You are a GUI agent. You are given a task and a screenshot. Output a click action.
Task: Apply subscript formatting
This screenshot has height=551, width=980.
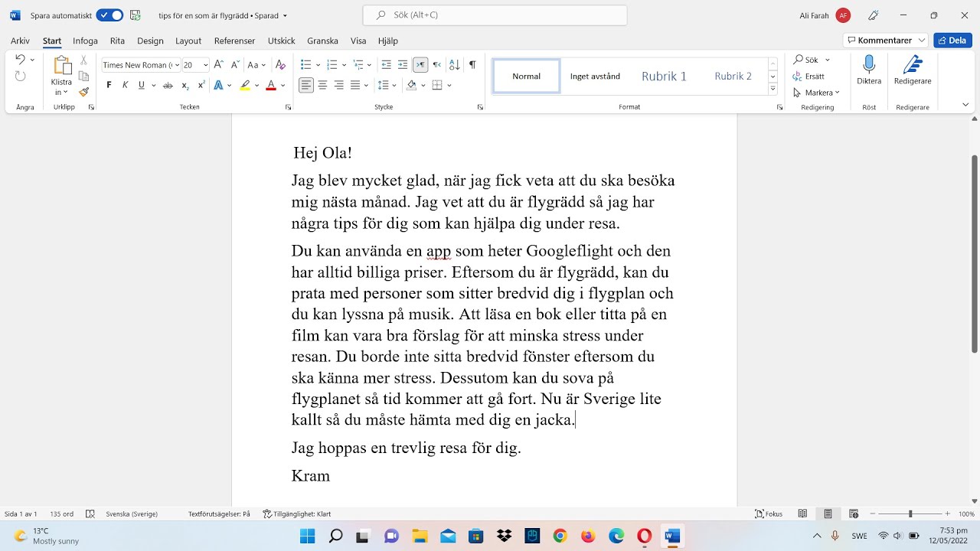185,85
